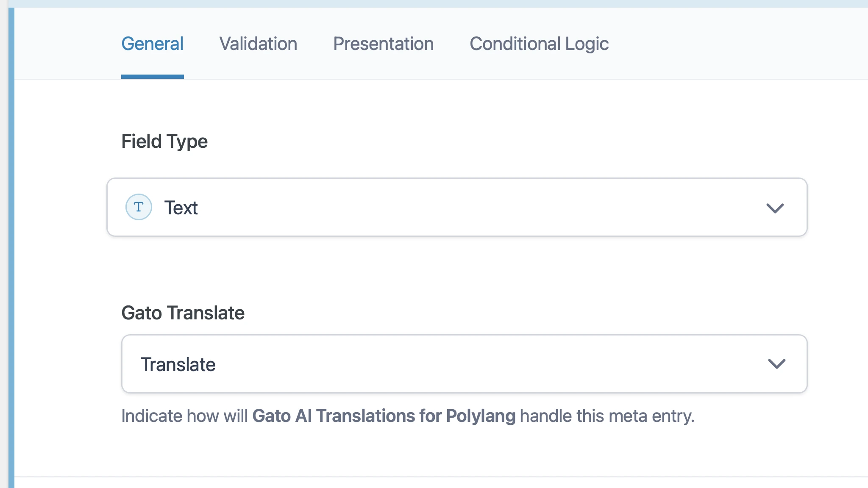Screen dimensions: 868x488
Task: Click the Field Type section label
Action: [x=164, y=141]
